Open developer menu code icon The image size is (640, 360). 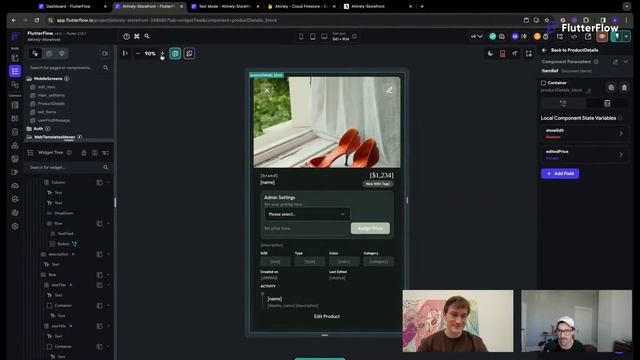coord(574,36)
